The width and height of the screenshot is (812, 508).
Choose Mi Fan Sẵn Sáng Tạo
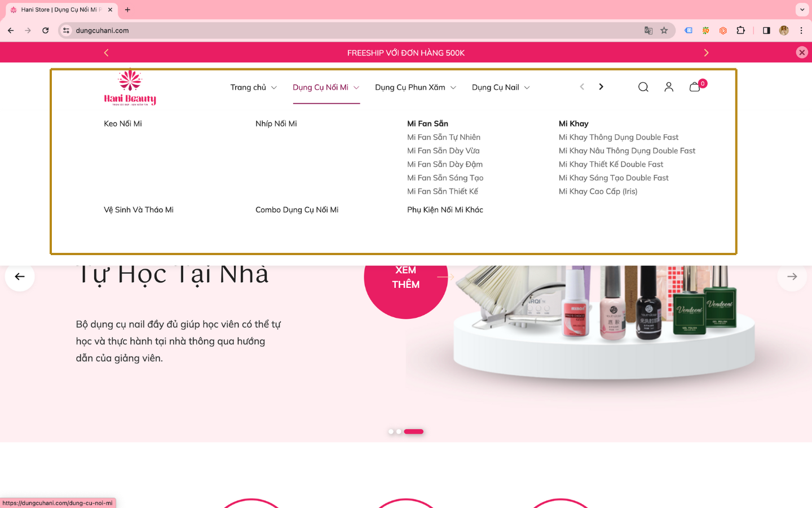pos(445,178)
